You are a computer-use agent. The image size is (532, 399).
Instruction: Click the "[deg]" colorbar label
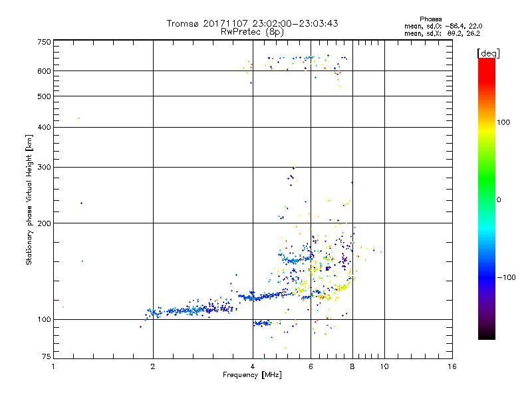click(x=488, y=53)
